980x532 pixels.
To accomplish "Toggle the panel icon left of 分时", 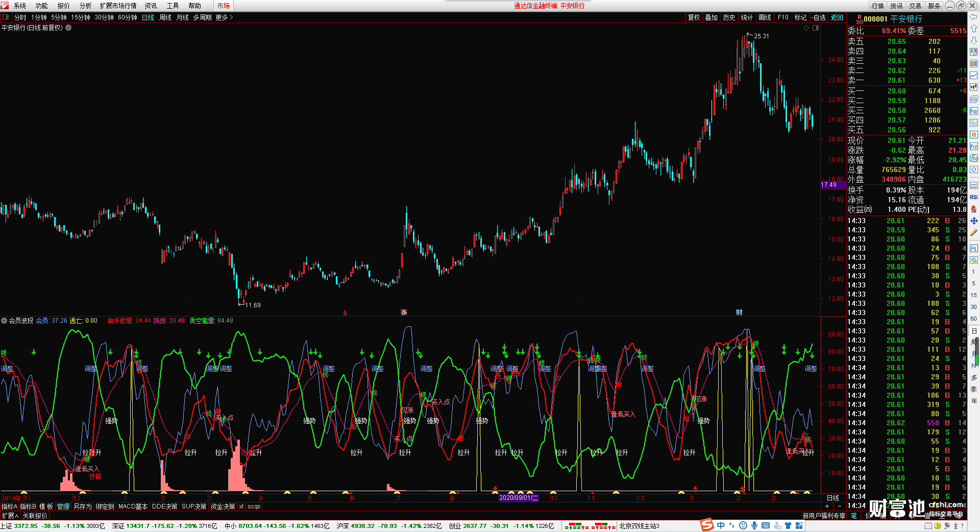I will 6,17.
